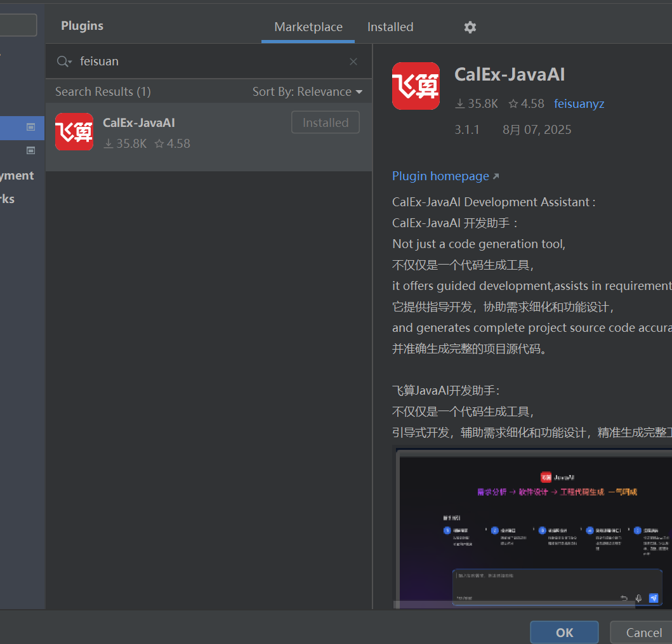The height and width of the screenshot is (644, 672).
Task: Open search options magnifier dropdown
Action: pos(64,62)
